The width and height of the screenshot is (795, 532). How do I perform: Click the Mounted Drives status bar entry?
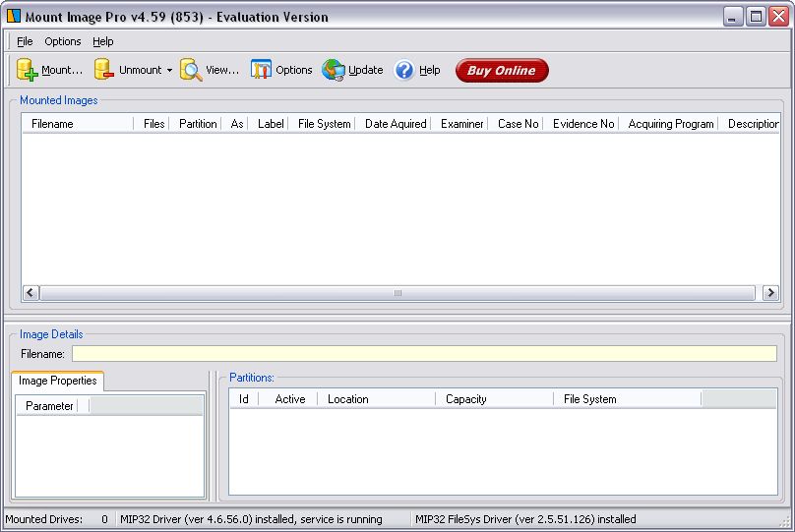[x=56, y=519]
